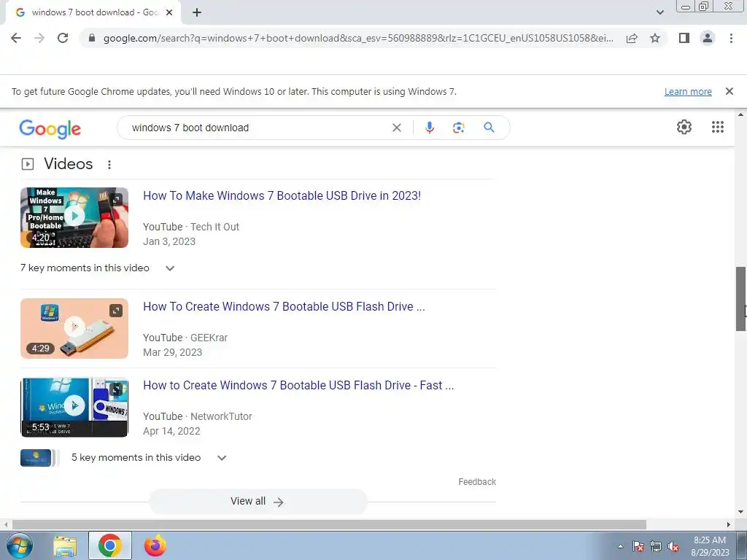
Task: View site info via padlock icon
Action: tap(91, 38)
